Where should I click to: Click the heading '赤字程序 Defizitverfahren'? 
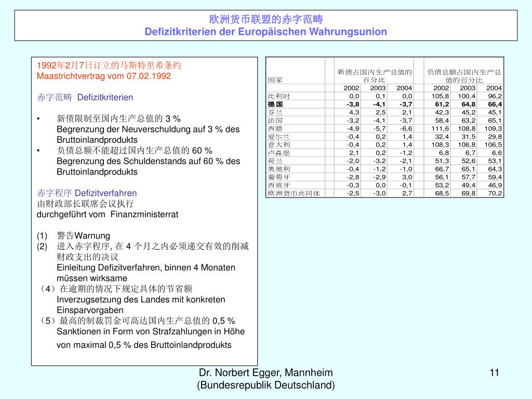click(87, 193)
